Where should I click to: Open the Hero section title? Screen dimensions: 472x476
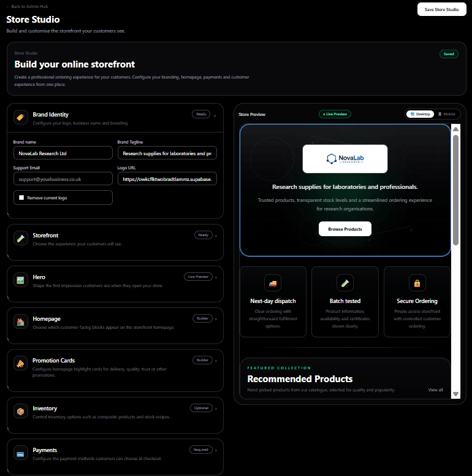[39, 277]
